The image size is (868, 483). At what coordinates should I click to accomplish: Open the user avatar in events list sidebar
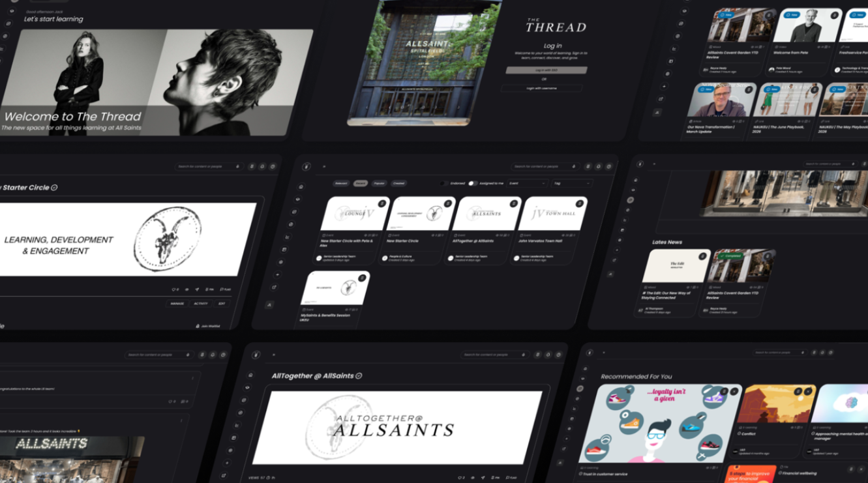click(269, 304)
